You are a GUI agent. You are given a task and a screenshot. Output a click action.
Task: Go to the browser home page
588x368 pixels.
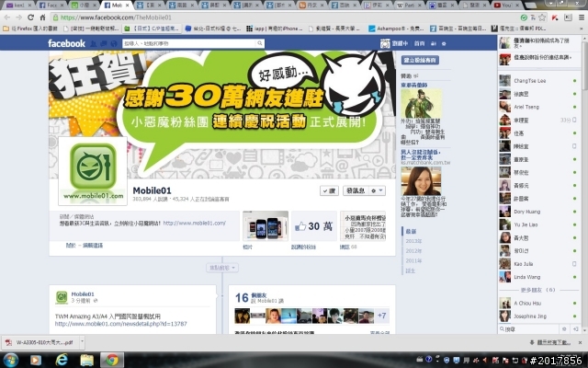point(42,17)
